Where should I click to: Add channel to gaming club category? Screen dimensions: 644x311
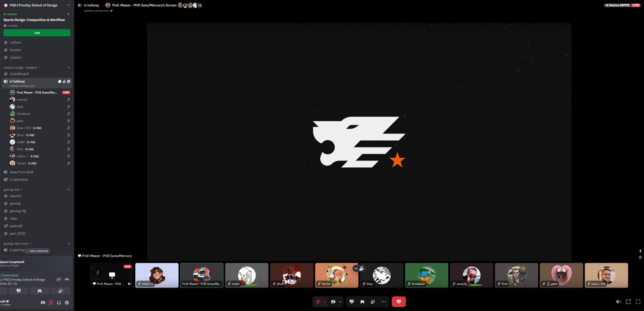pyautogui.click(x=68, y=190)
